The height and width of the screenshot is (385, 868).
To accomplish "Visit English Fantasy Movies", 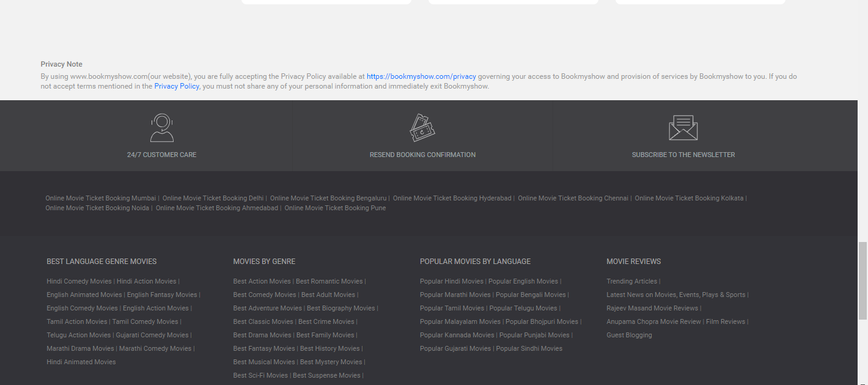I will 162,295.
